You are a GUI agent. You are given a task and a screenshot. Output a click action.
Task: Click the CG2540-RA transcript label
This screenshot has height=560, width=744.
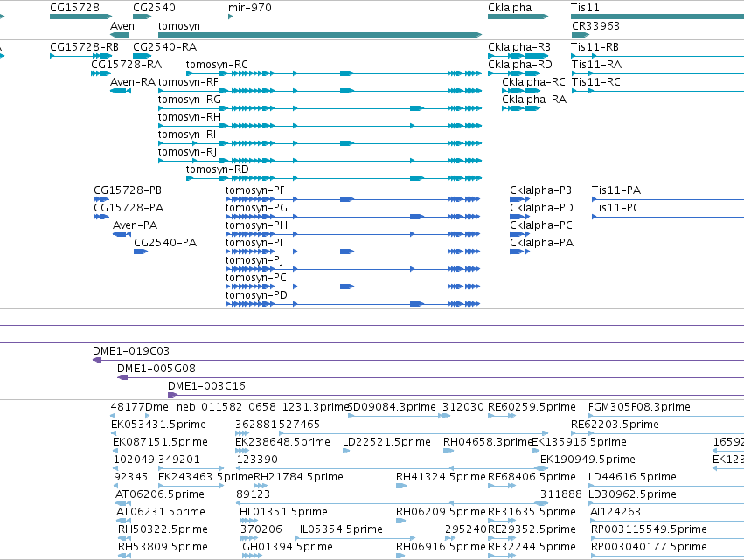pos(164,47)
